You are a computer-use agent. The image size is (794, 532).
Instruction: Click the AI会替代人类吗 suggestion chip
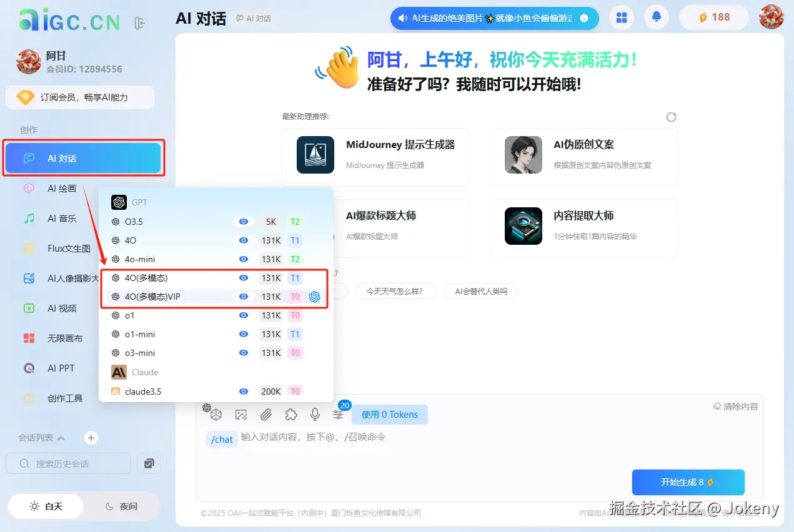481,291
